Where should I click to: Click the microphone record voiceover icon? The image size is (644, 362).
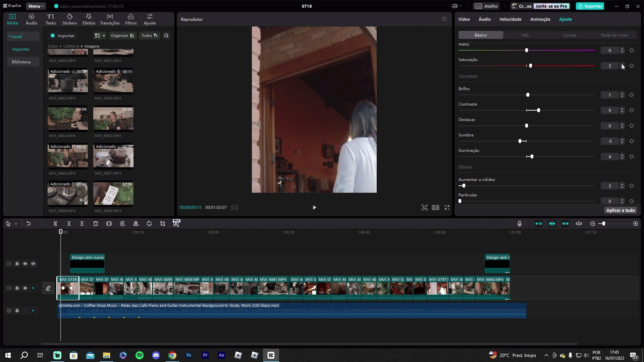pos(519,224)
